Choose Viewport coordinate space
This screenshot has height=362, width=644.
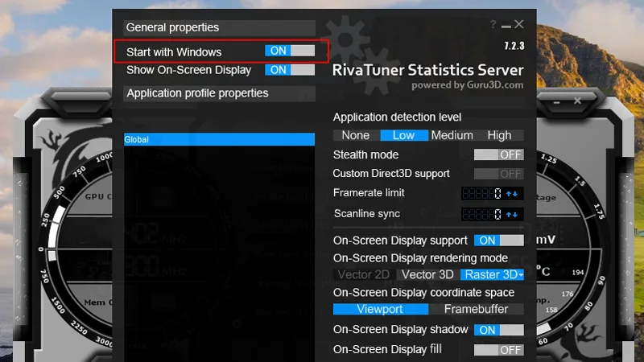[380, 309]
